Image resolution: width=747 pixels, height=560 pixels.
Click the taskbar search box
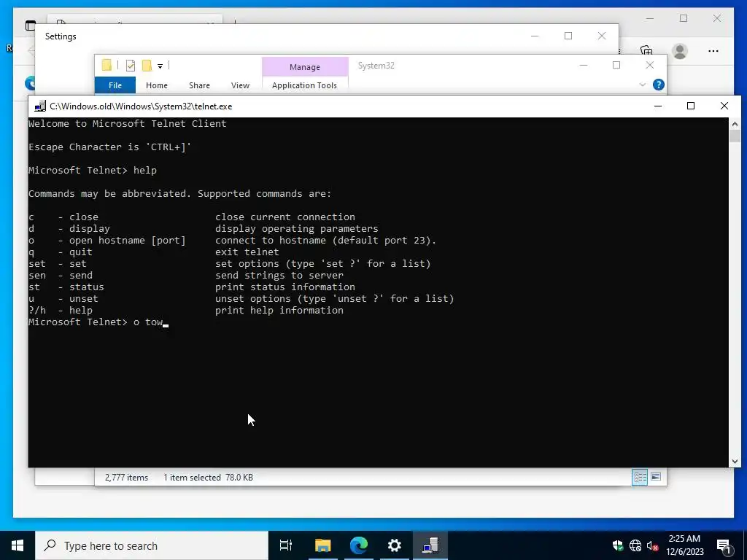pyautogui.click(x=152, y=545)
